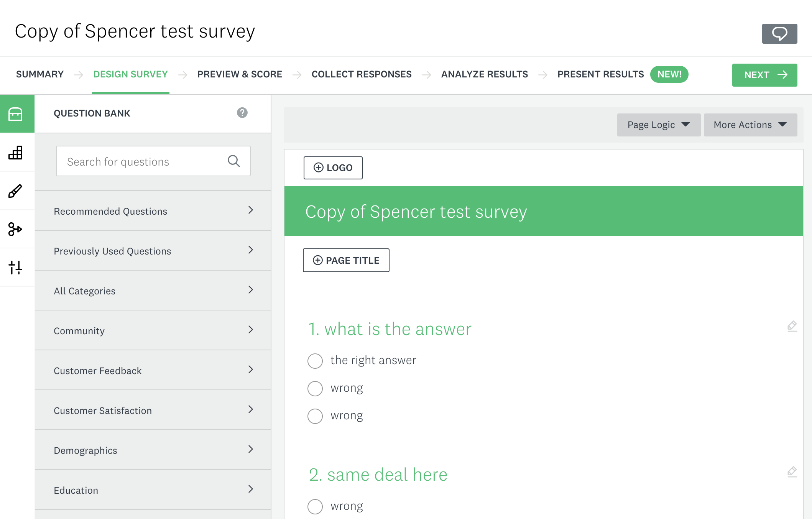Click the green NEXT button

(x=764, y=75)
